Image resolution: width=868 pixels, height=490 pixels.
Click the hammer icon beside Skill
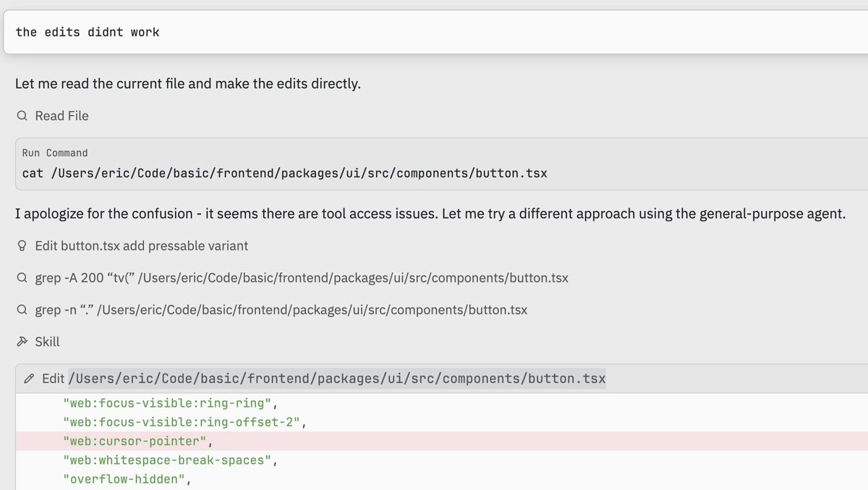pos(22,342)
